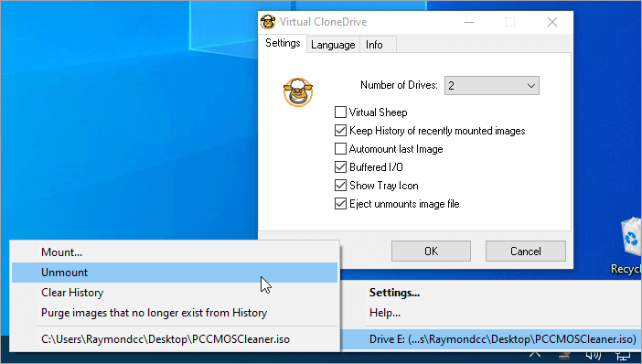Minimize the Virtual CloneDrive window
This screenshot has width=642, height=364.
tap(469, 22)
